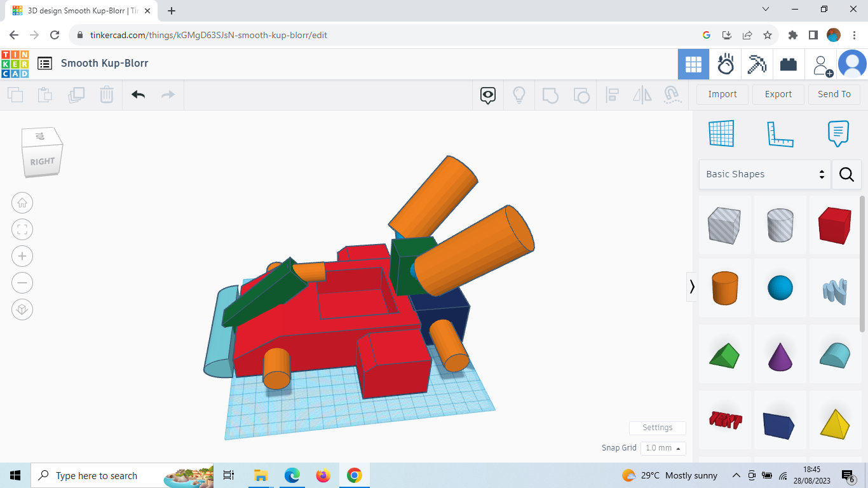Screen dimensions: 868x488
Task: Select the red Box shape thumbnail
Action: (835, 225)
